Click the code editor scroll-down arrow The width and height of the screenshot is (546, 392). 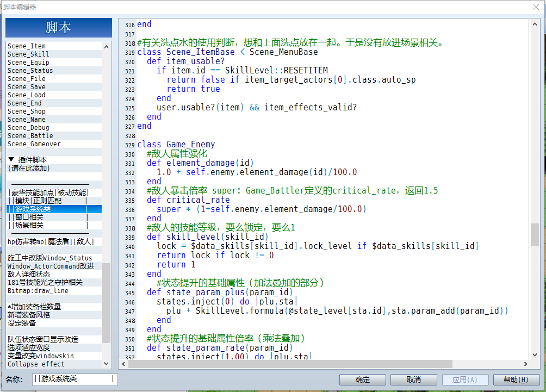click(535, 355)
